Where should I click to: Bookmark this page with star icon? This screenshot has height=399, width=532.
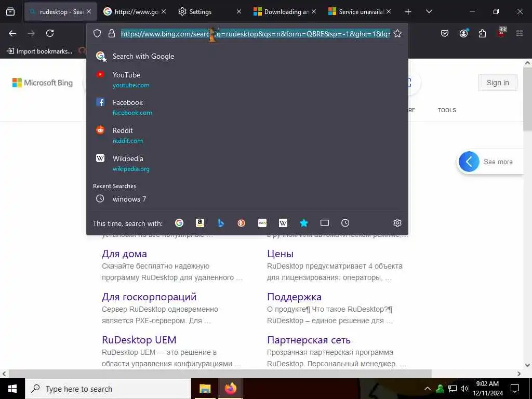pyautogui.click(x=397, y=33)
